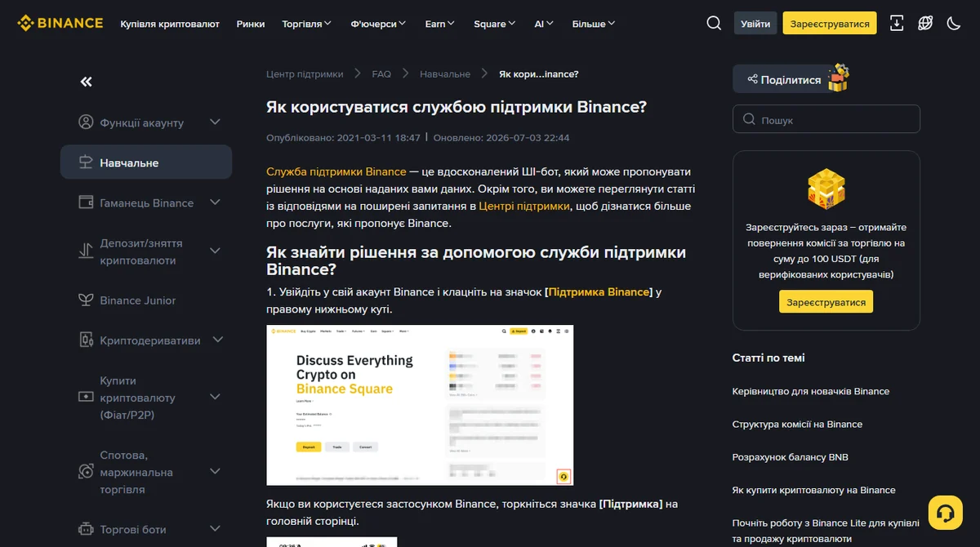
Task: Open the search magnifier in header
Action: (714, 23)
